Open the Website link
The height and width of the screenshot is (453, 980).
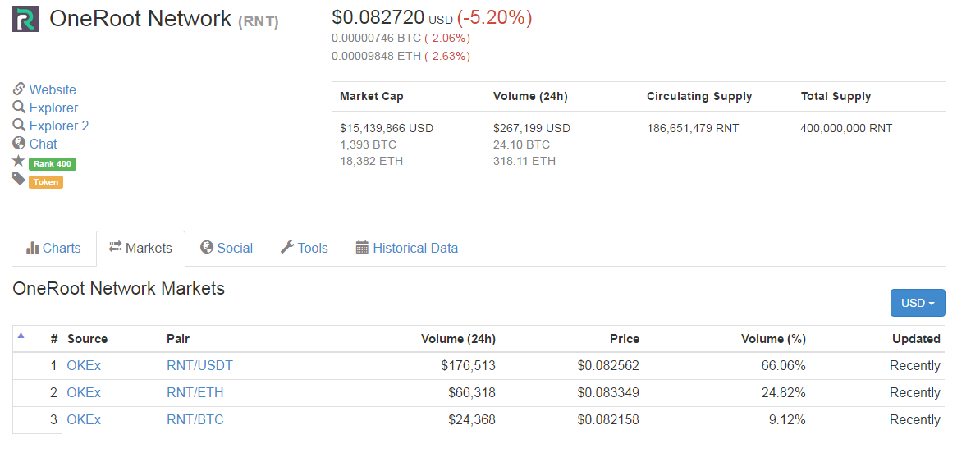point(53,89)
